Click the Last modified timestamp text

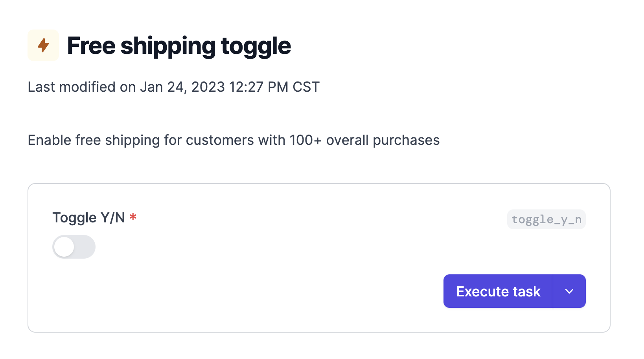click(173, 87)
